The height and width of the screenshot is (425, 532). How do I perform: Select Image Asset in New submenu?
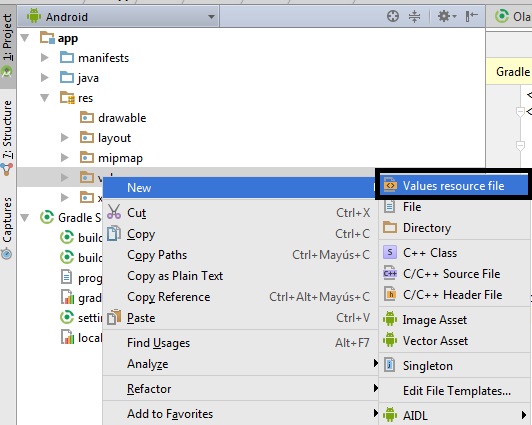click(454, 320)
